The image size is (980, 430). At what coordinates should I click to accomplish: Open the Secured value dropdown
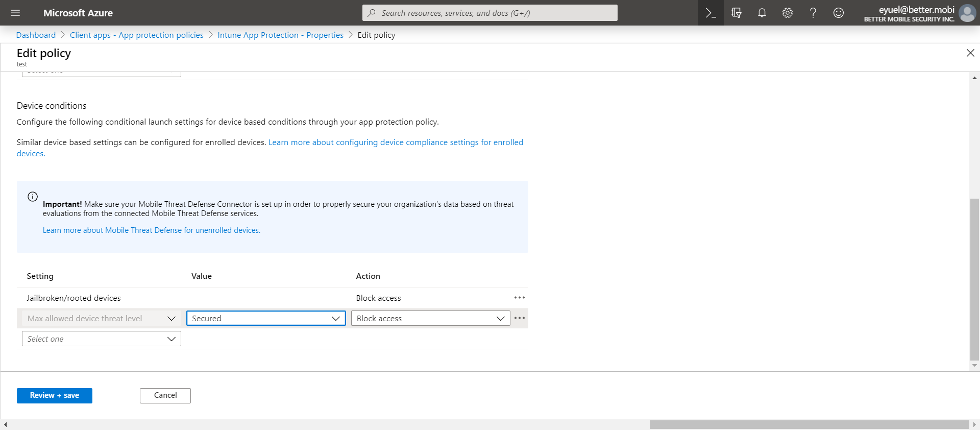(266, 318)
